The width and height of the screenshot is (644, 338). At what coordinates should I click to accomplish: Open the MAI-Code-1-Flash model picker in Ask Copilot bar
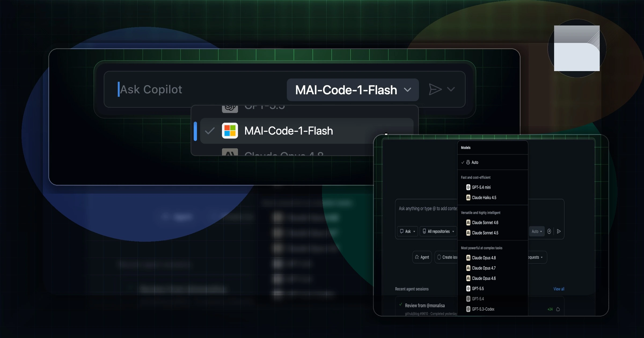coord(353,90)
